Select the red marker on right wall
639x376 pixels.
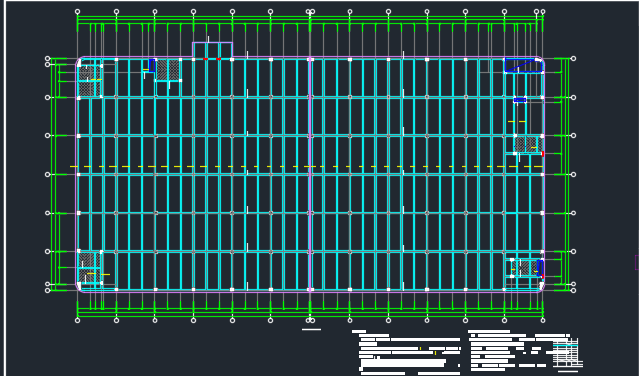(x=543, y=153)
